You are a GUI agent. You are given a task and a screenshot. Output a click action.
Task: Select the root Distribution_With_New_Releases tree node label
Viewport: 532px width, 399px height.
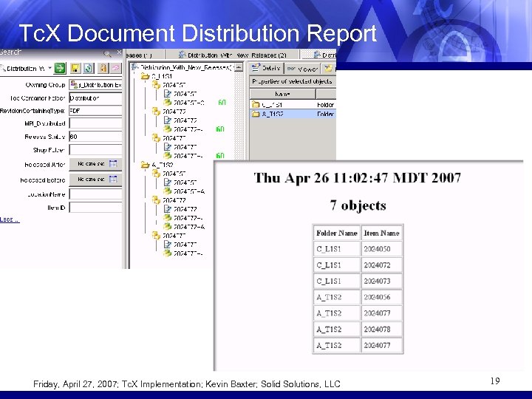187,67
